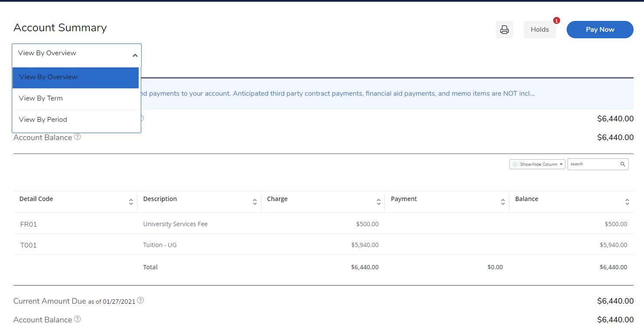Click the FR01 detail code row
The width and height of the screenshot is (644, 335).
[29, 224]
